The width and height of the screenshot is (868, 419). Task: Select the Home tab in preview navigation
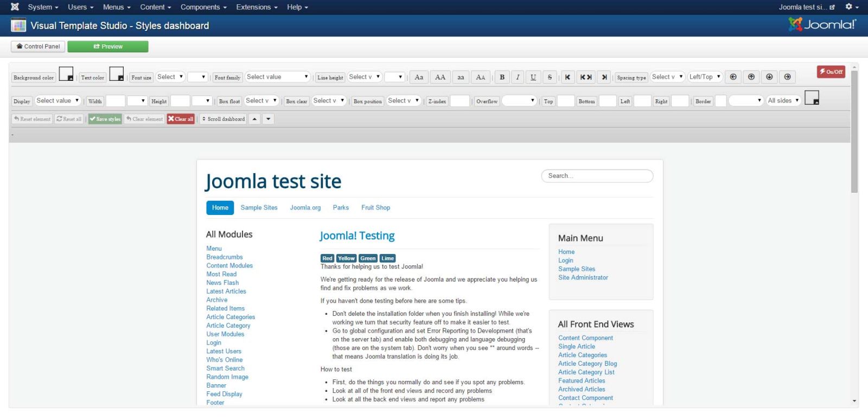(x=220, y=208)
